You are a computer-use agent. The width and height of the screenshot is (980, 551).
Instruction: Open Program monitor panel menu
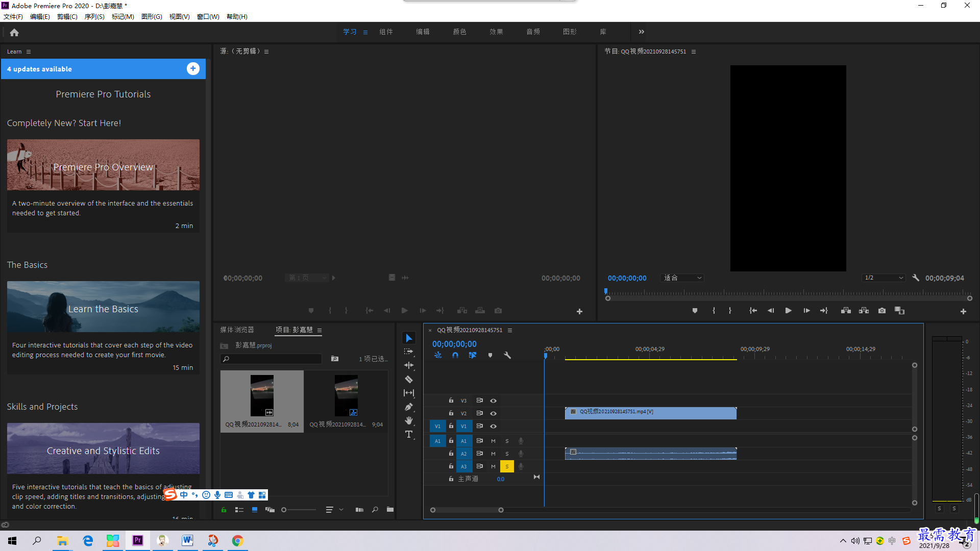[x=694, y=52]
